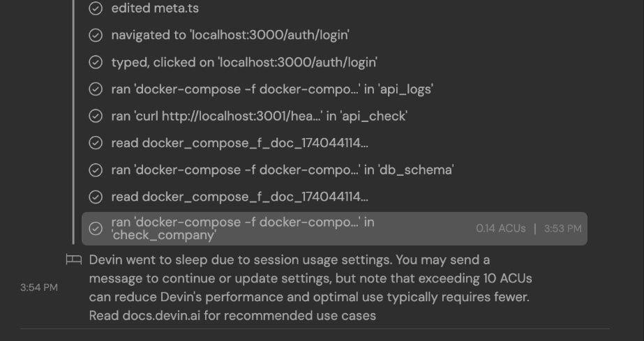Open docker-compose command run in 'api_logs'
Image resolution: width=644 pixels, height=341 pixels.
(272, 89)
